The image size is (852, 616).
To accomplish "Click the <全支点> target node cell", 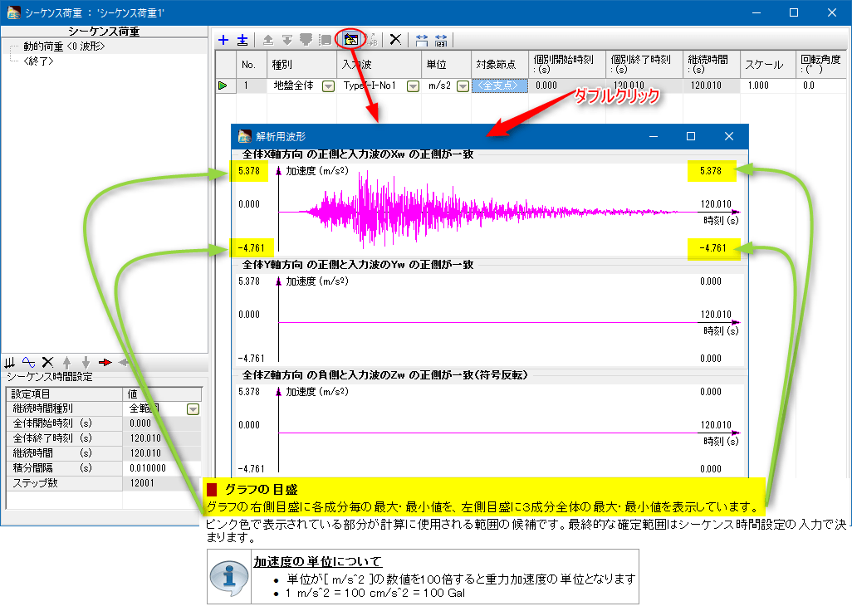I will coord(499,86).
